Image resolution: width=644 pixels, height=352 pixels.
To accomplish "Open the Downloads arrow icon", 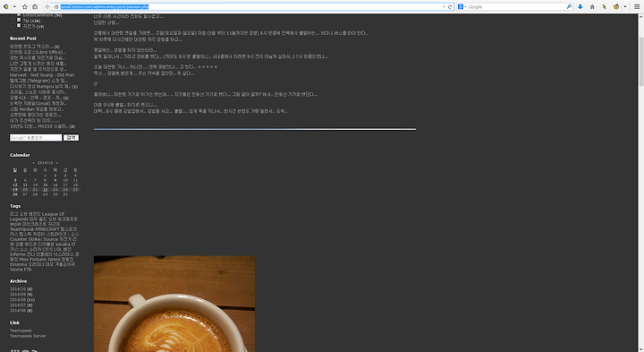I will point(580,6).
